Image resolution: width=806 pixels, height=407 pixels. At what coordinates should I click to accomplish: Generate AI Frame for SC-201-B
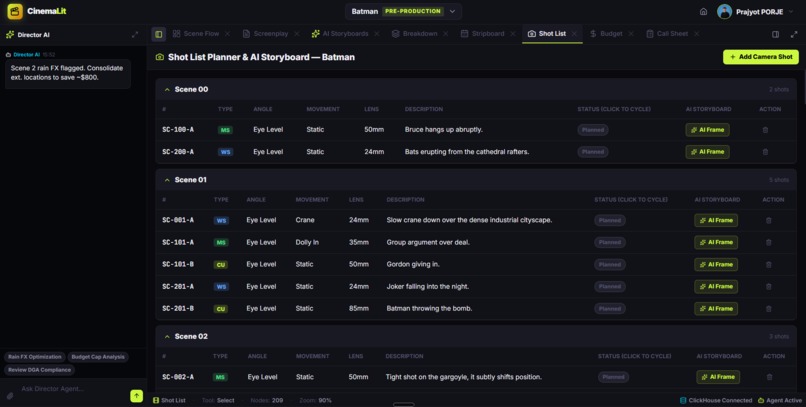pos(716,309)
